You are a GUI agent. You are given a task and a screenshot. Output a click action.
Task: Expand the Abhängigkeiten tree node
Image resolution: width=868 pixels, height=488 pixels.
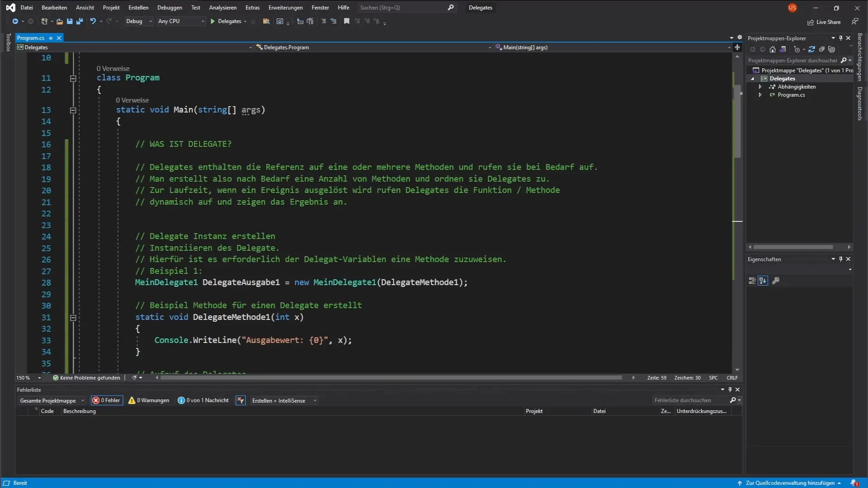[760, 87]
